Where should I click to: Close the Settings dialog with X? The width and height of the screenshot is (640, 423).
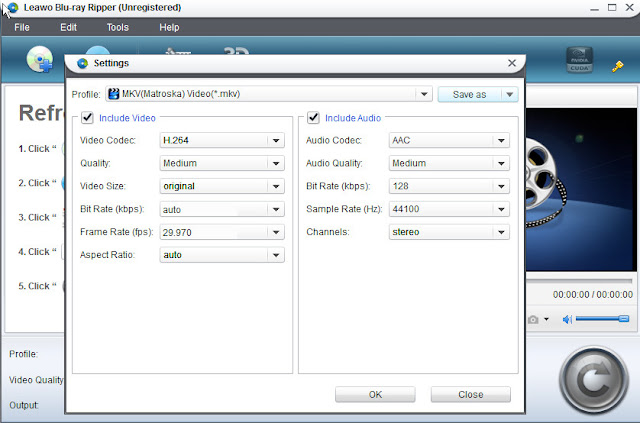[512, 63]
